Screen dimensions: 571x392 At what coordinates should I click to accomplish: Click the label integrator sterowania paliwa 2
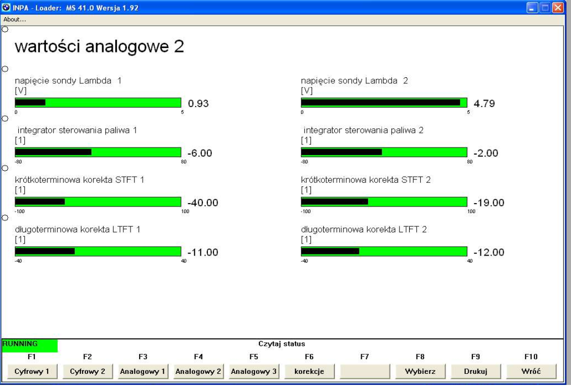[x=364, y=130]
